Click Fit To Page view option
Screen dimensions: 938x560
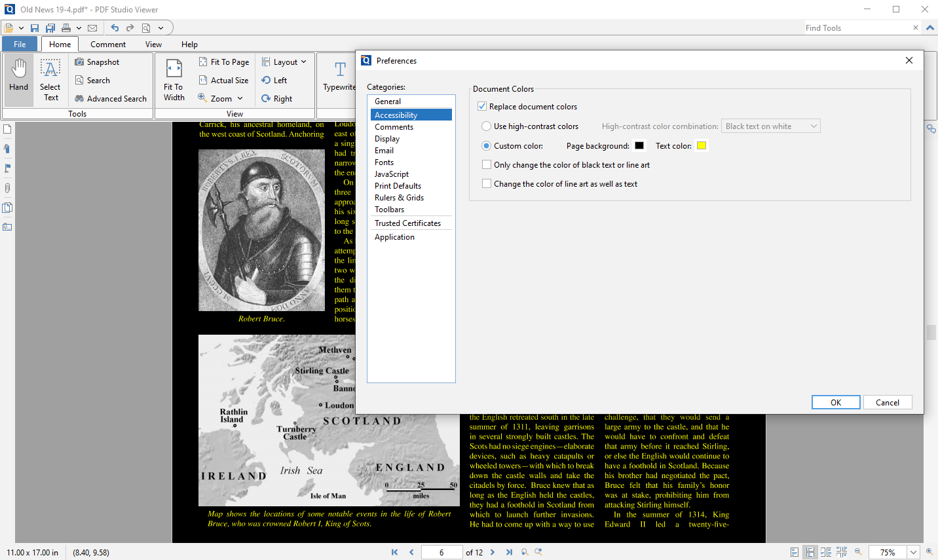tap(224, 62)
